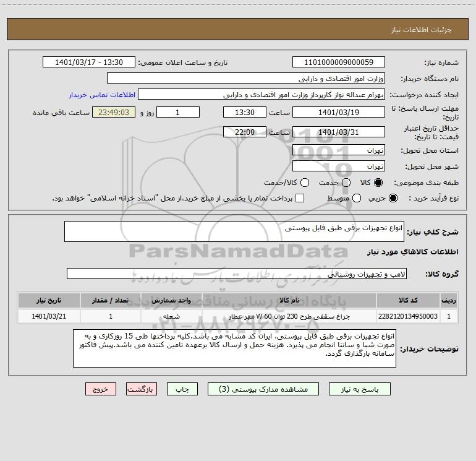Open the اطلاعات تماس خریدار link

[102, 95]
